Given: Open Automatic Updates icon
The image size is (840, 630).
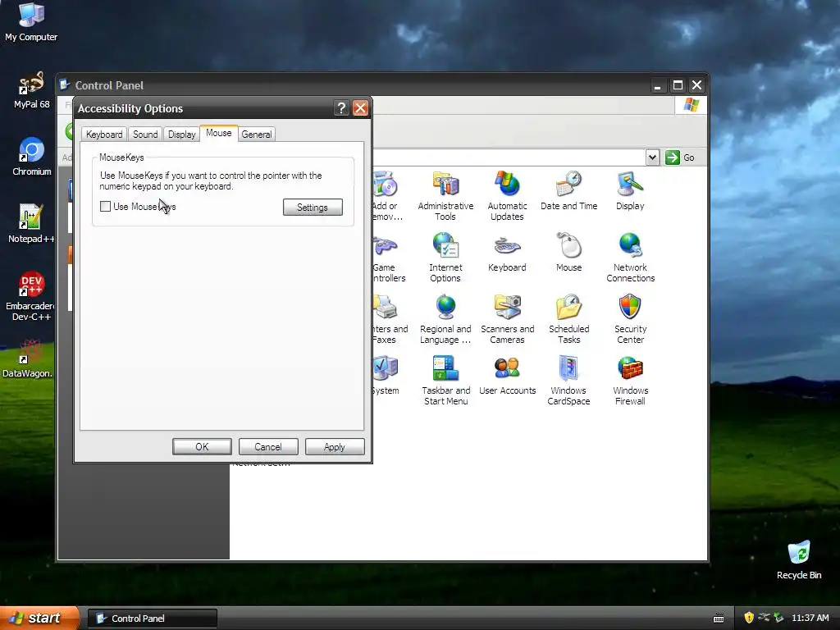Looking at the screenshot, I should click(x=507, y=196).
